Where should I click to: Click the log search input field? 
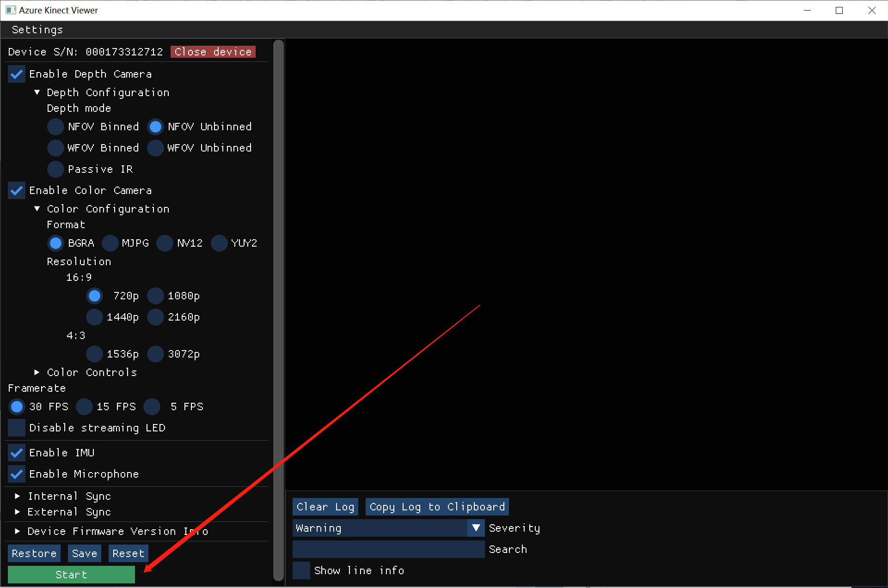388,549
